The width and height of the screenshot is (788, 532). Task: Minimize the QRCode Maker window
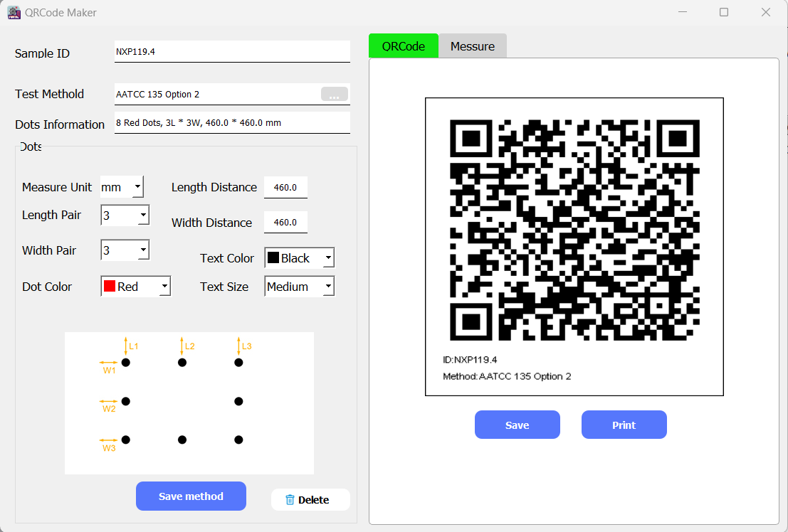(x=683, y=12)
